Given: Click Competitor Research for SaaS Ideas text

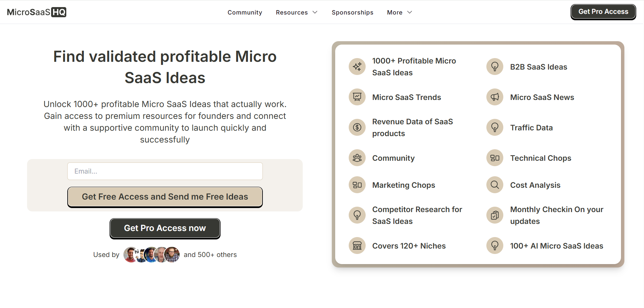Looking at the screenshot, I should (x=417, y=215).
